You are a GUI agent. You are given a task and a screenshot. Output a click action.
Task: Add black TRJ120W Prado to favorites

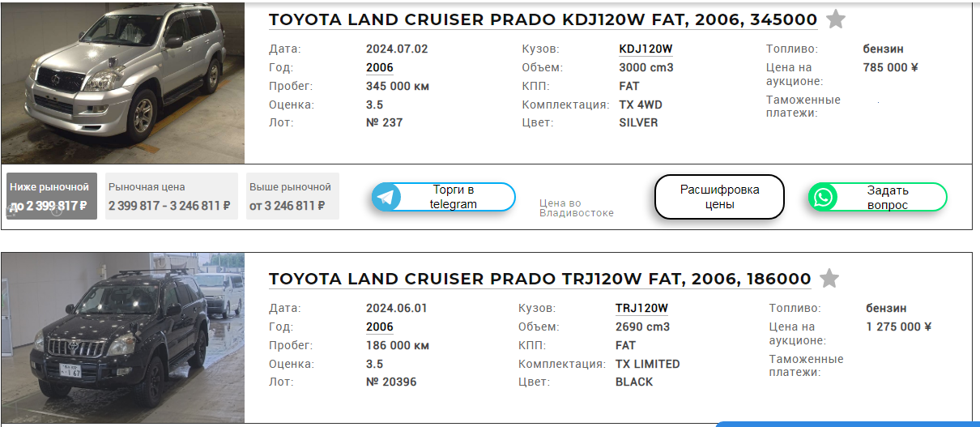point(829,279)
